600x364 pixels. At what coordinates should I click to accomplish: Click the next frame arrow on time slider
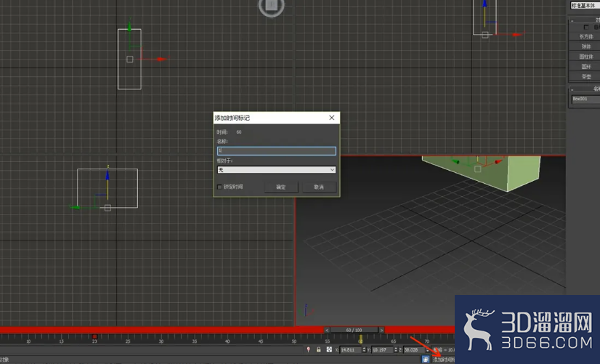(381, 330)
